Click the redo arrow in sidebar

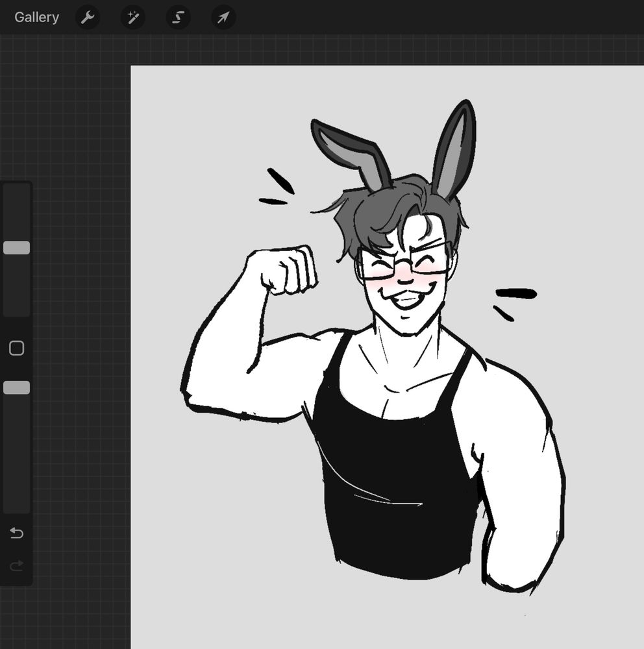(17, 566)
